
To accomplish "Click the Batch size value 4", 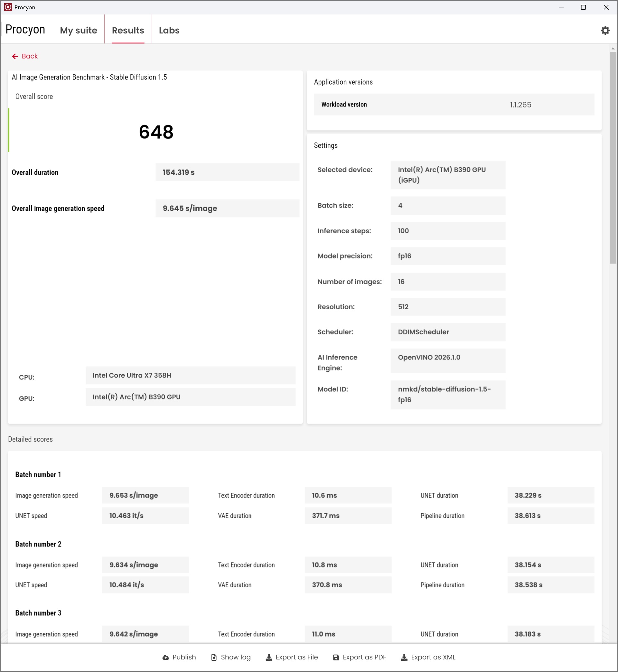I will point(448,205).
